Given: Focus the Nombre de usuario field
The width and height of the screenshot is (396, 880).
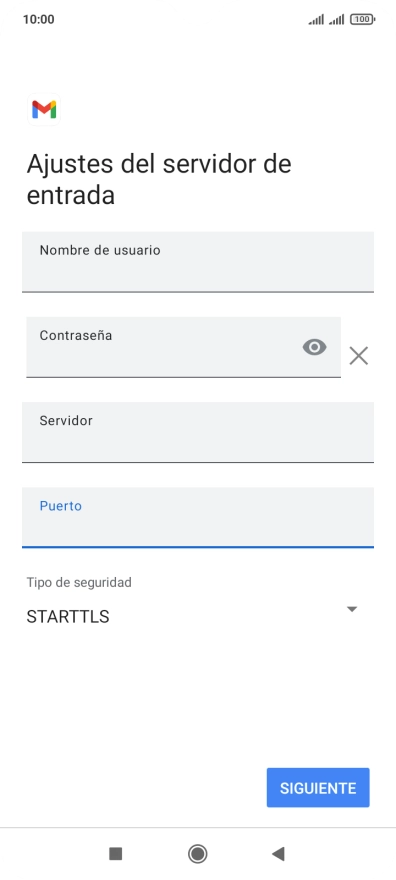Looking at the screenshot, I should tap(198, 262).
